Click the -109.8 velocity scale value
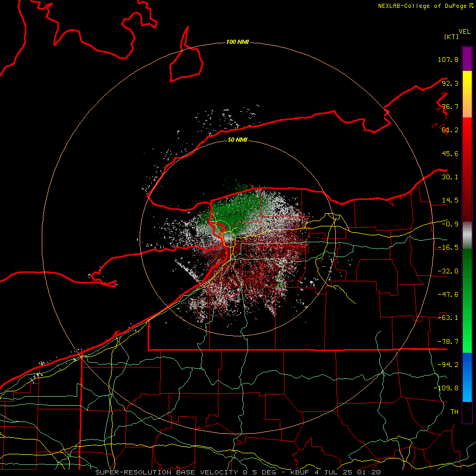Viewport: 476px width, 476px height. pos(446,388)
